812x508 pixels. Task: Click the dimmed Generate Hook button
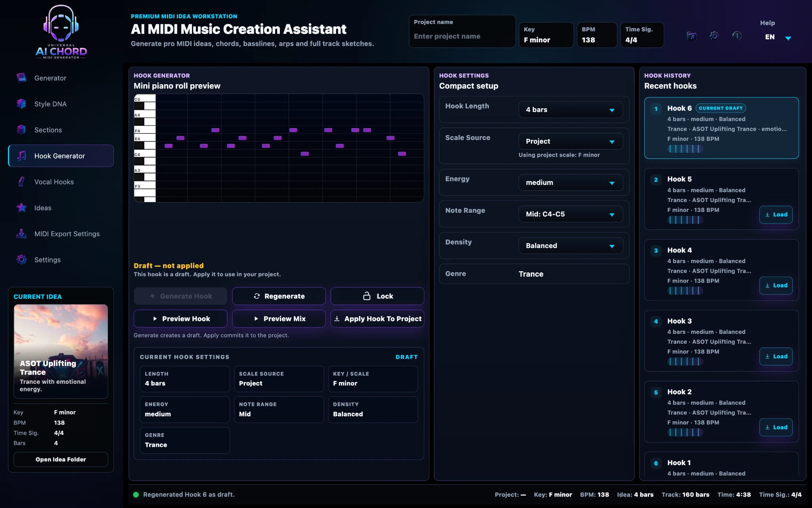[180, 296]
